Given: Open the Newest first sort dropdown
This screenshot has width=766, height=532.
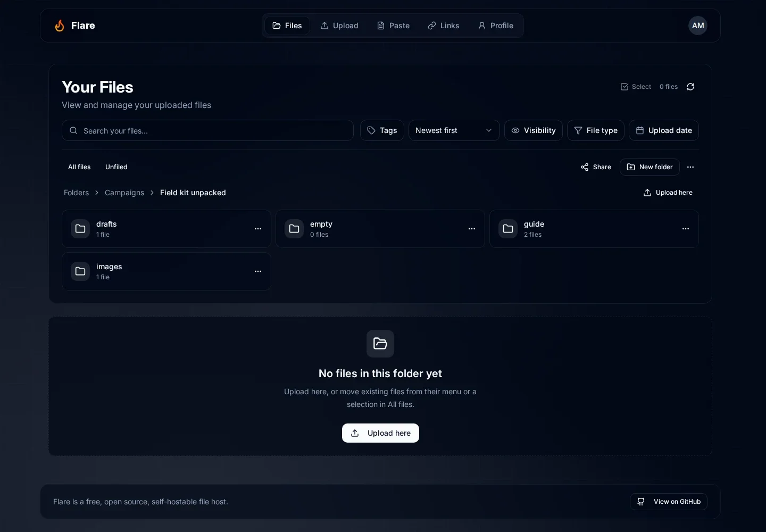Looking at the screenshot, I should pyautogui.click(x=454, y=130).
